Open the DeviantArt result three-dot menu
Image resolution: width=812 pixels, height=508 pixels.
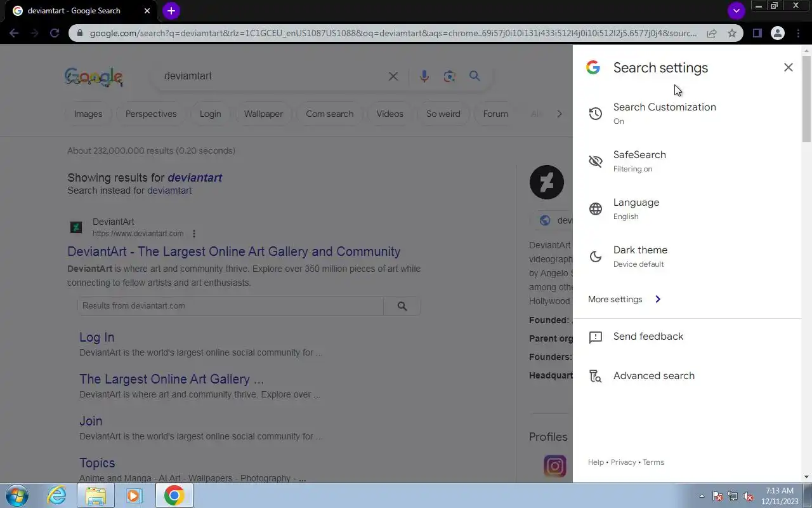[x=194, y=234]
